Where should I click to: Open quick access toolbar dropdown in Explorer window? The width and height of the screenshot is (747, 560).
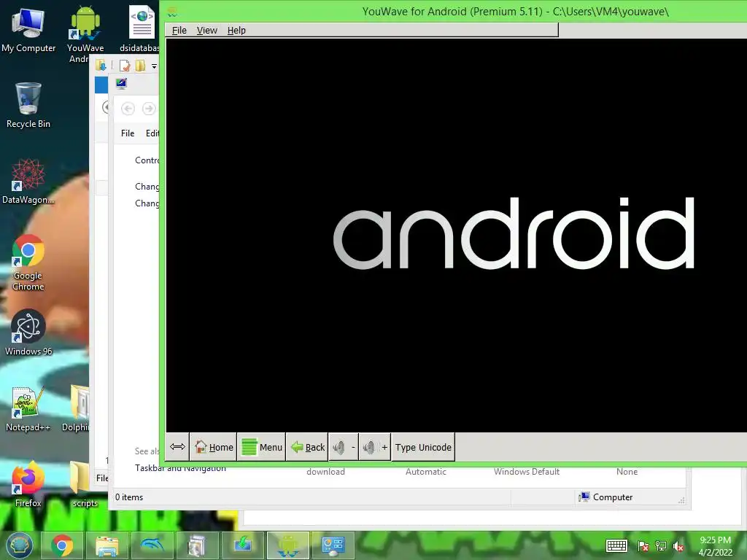pos(155,66)
